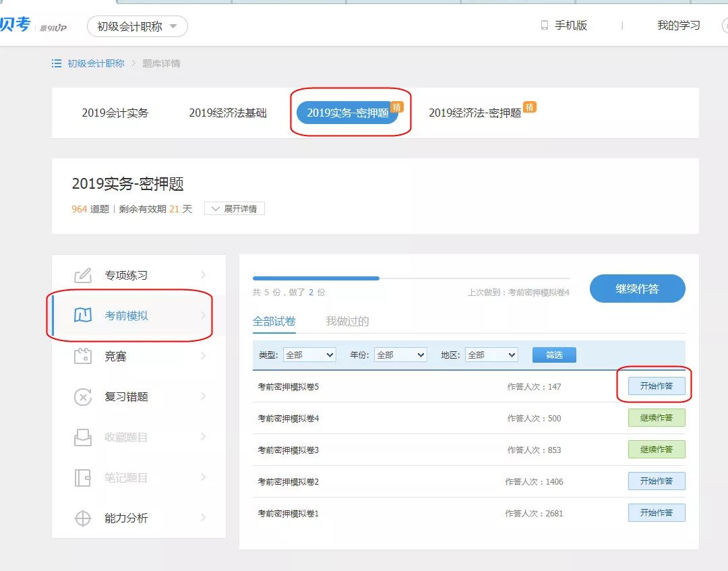This screenshot has height=571, width=728.
Task: Click the breadcrumb list icon
Action: [57, 63]
